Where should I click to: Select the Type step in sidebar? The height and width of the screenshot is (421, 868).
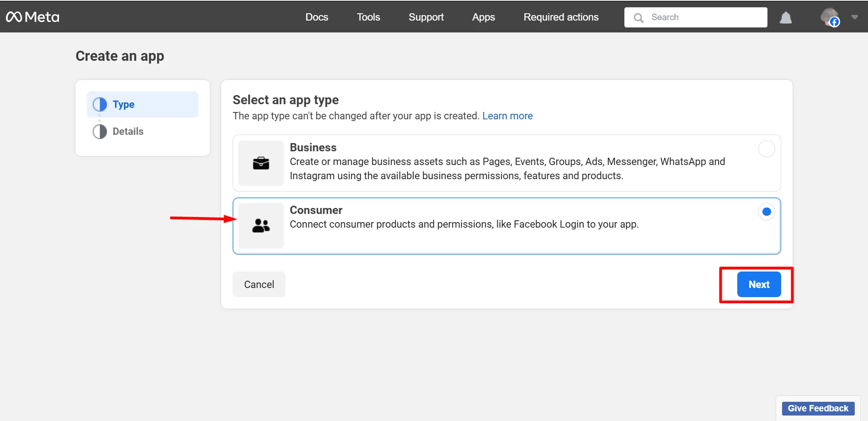(143, 104)
